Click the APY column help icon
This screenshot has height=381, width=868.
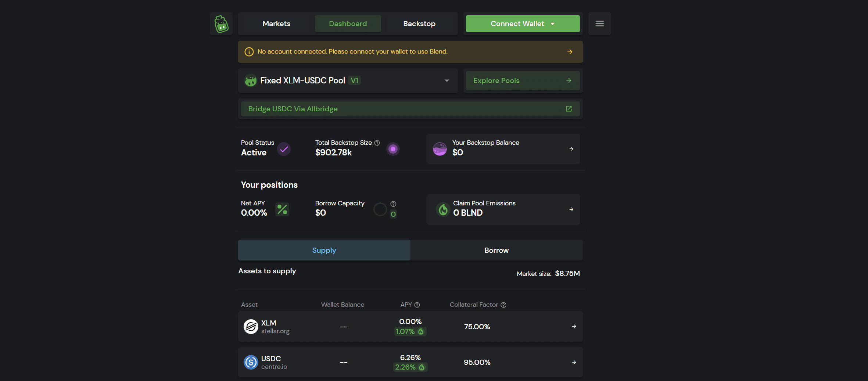click(417, 305)
